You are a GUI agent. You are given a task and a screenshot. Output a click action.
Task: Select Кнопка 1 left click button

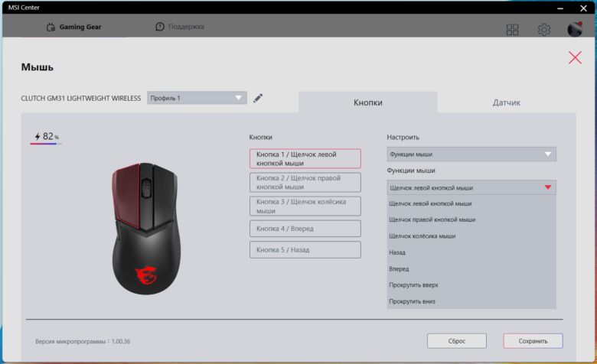click(305, 158)
